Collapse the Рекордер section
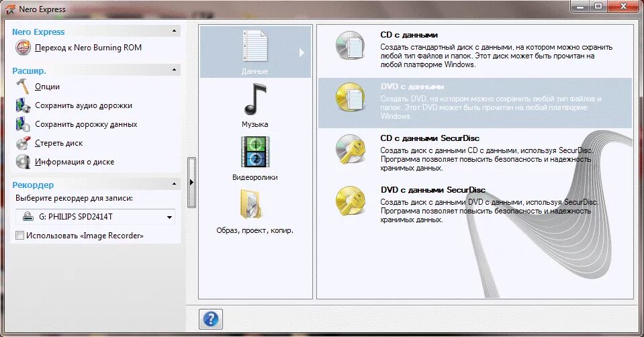Image resolution: width=644 pixels, height=337 pixels. coord(174,185)
